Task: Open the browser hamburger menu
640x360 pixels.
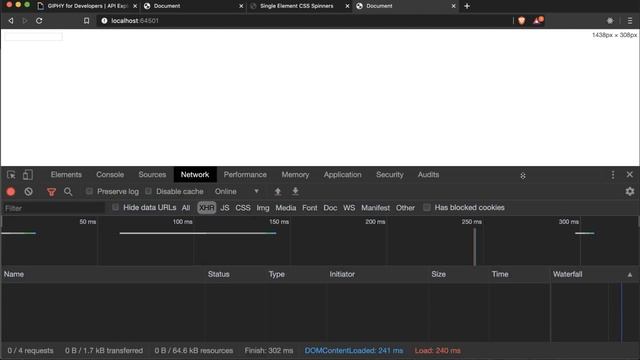Action: [x=630, y=20]
